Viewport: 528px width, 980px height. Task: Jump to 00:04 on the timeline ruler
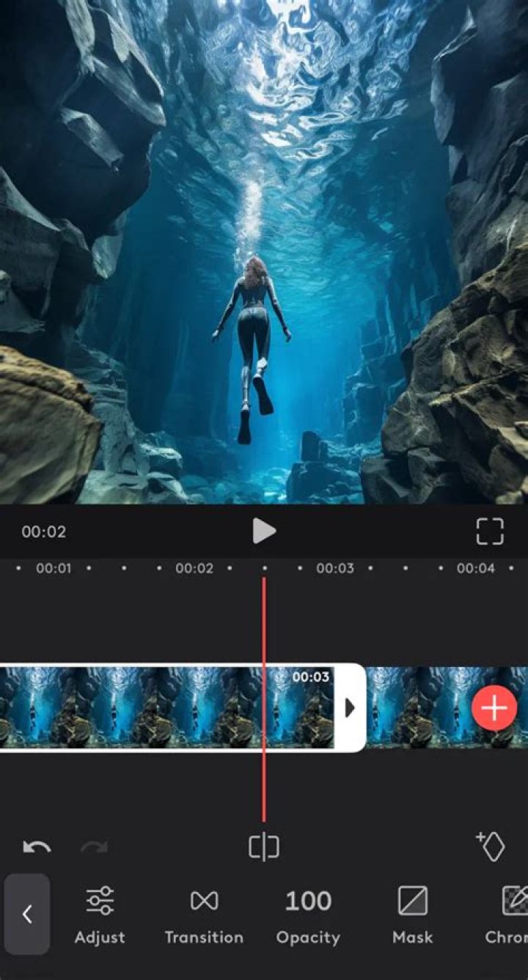pos(475,568)
